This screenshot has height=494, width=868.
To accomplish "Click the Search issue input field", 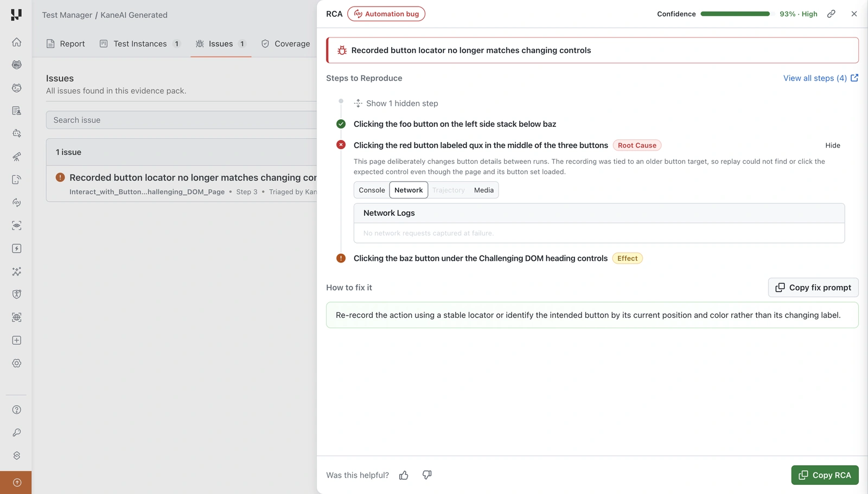I will 181,120.
